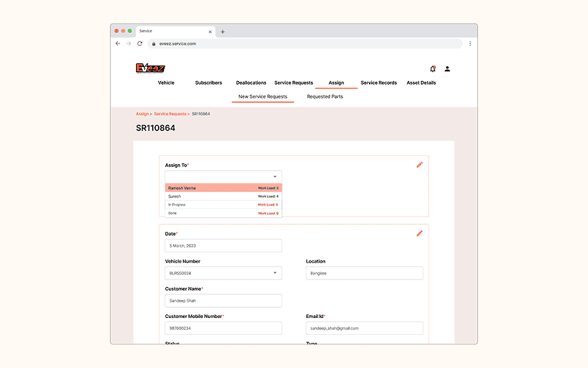Open the Service Requests menu tab
This screenshot has width=588, height=368.
(293, 82)
